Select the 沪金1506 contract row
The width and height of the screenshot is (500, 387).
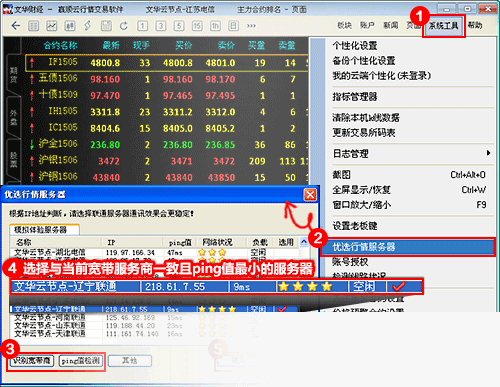167,144
